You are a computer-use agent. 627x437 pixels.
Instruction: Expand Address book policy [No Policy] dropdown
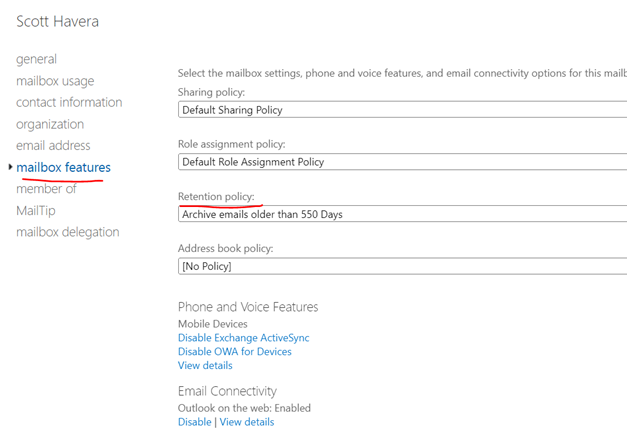coord(402,266)
